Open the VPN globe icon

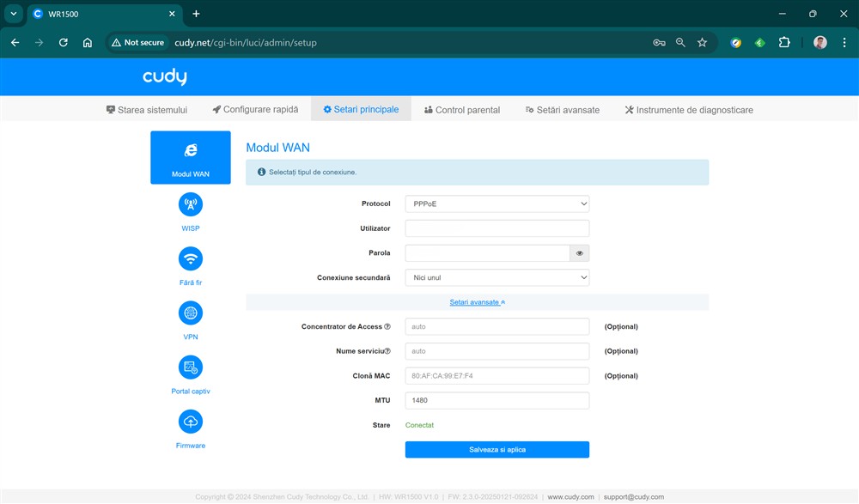[191, 313]
